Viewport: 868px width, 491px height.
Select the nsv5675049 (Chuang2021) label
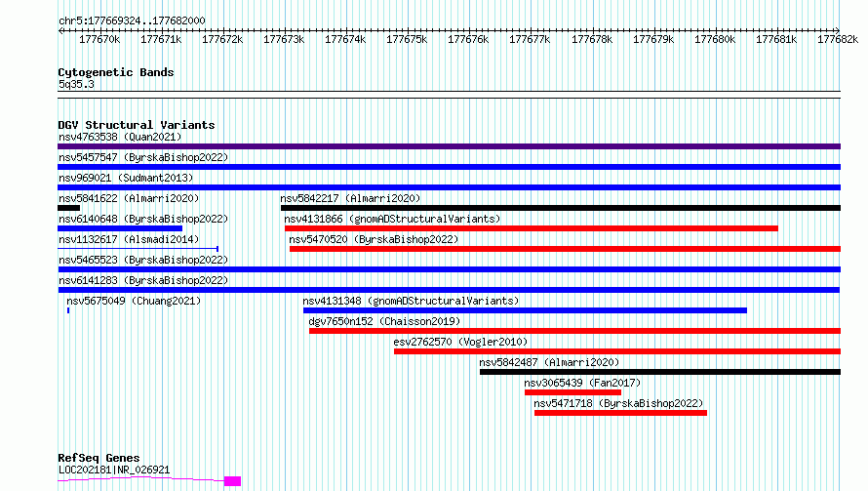click(134, 301)
